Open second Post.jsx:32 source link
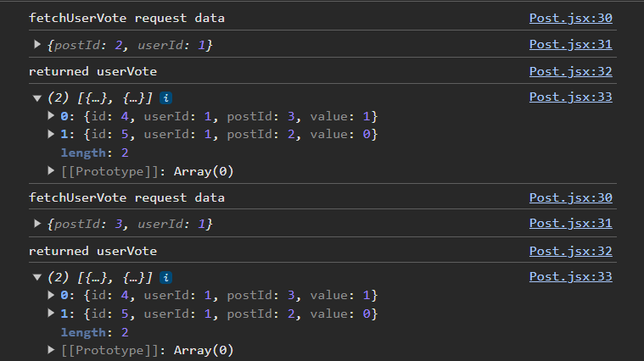Image resolution: width=644 pixels, height=361 pixels. (570, 251)
